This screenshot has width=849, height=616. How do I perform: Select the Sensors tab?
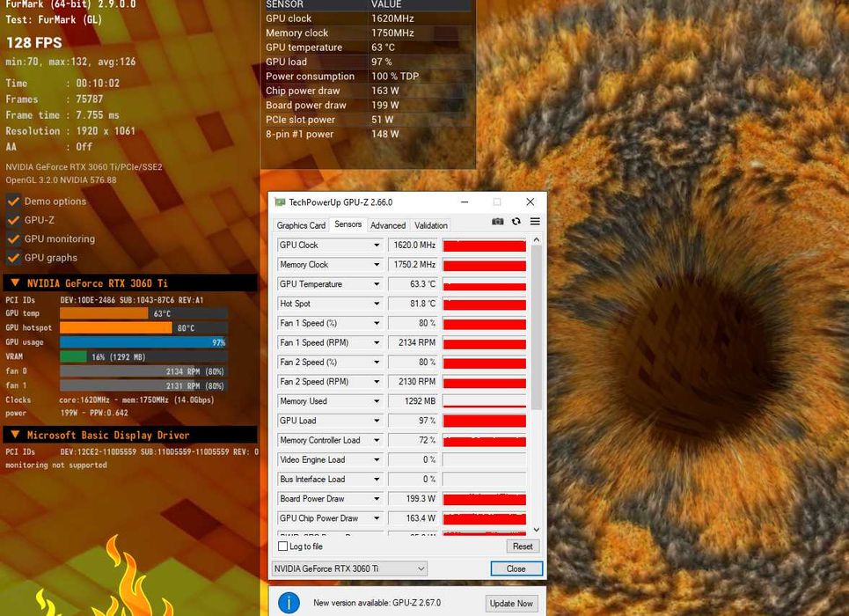348,224
